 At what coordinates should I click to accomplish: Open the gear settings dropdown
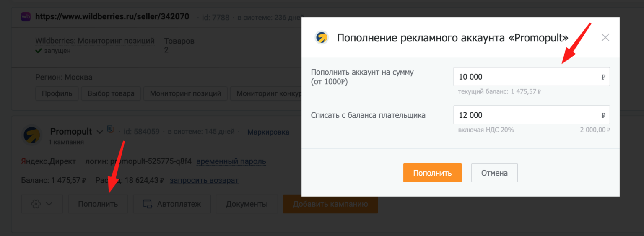click(42, 204)
